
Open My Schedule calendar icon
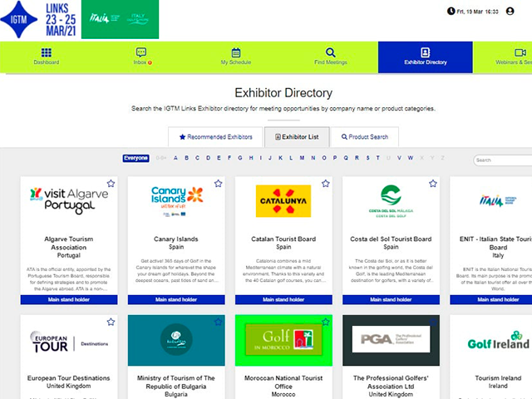point(236,52)
